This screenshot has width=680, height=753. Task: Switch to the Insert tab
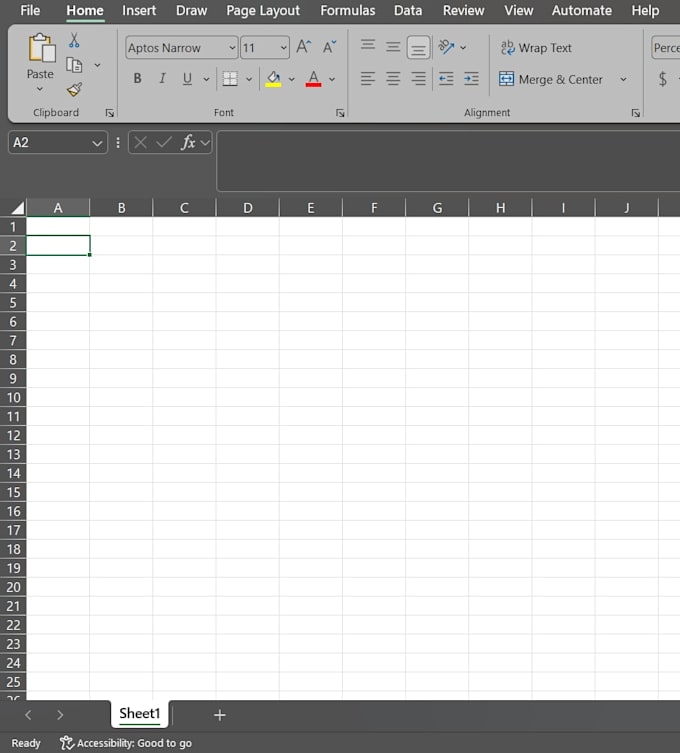139,10
